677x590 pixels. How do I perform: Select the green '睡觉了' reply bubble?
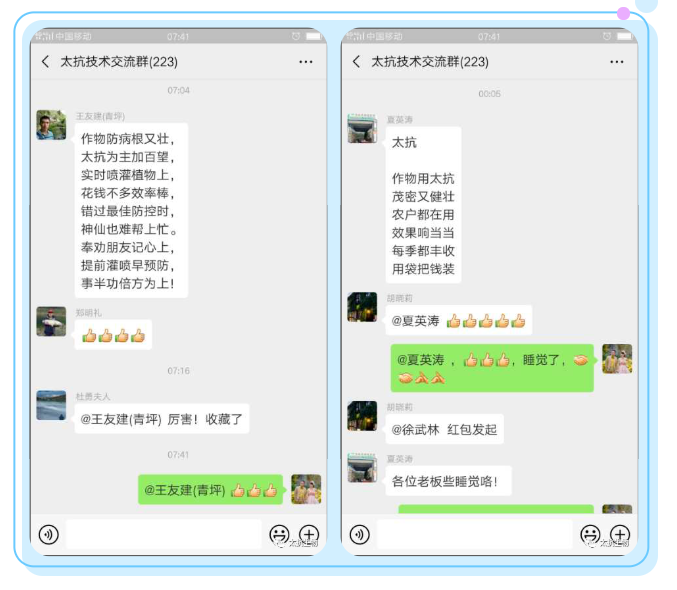click(492, 368)
